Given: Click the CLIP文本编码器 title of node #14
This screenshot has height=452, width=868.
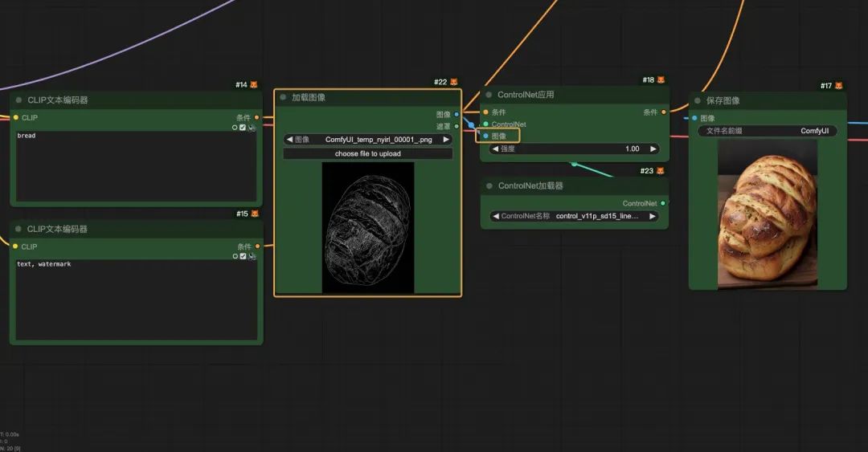Looking at the screenshot, I should click(x=58, y=100).
